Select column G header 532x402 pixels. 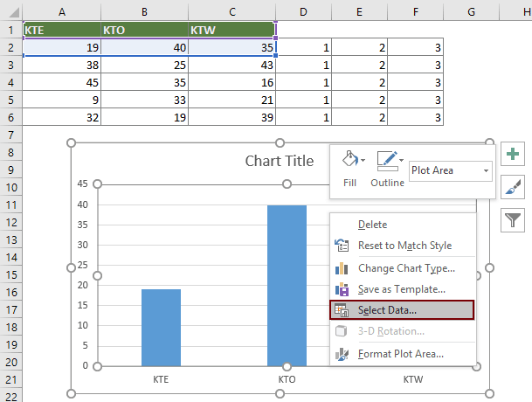[471, 12]
